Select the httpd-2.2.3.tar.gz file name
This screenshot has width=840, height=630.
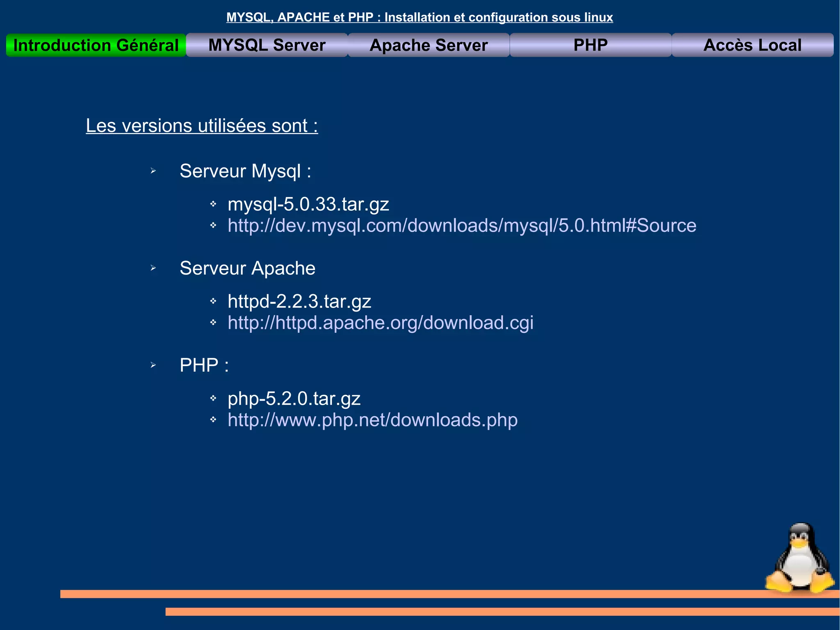pos(299,302)
